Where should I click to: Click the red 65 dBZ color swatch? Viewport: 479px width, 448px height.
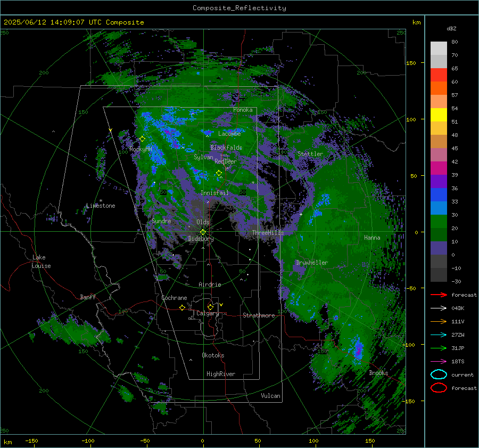coord(439,75)
